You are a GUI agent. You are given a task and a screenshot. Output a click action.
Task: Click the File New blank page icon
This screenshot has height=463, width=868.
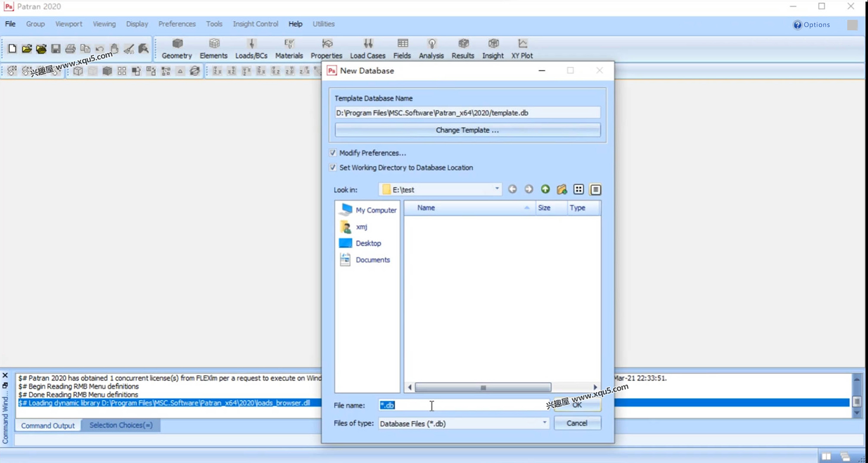(12, 48)
